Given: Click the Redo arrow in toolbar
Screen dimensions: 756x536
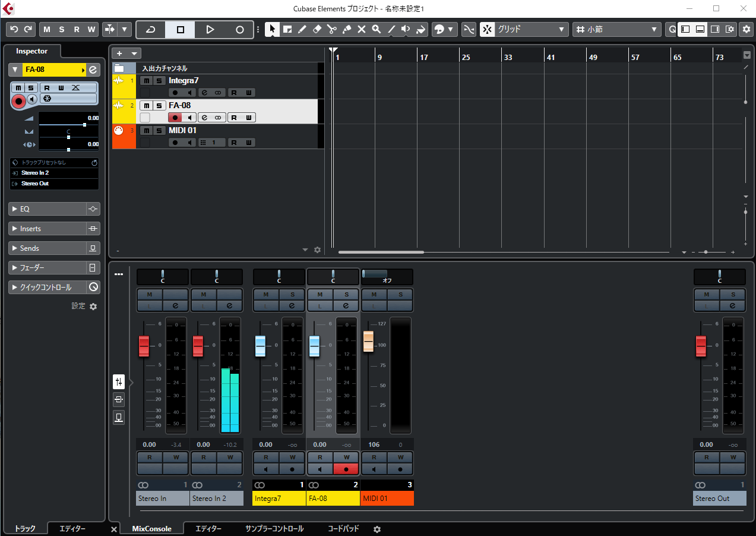Looking at the screenshot, I should point(29,29).
